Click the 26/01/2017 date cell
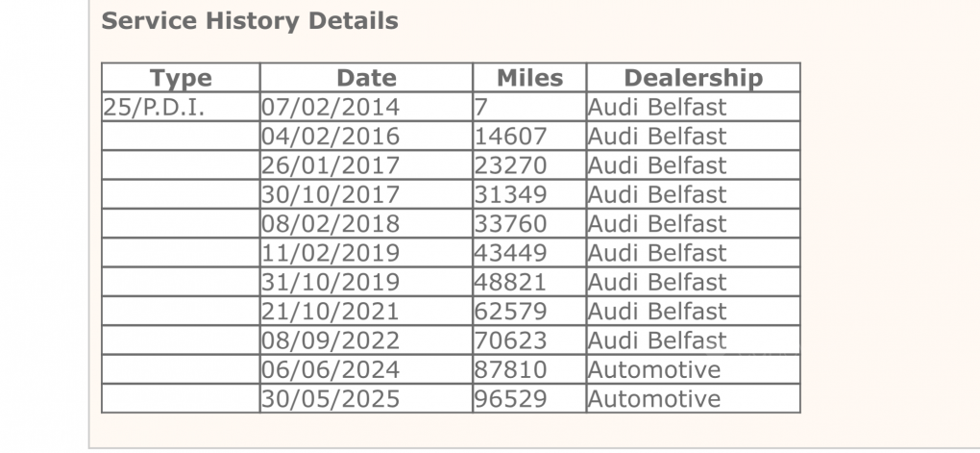Screen dimensions: 980x453 tap(366, 165)
